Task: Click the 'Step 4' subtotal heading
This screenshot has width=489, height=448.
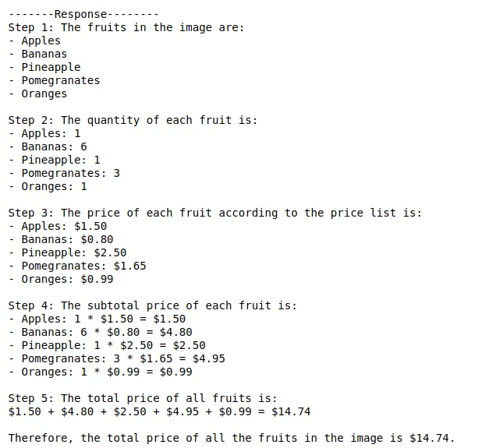Action: coord(153,305)
